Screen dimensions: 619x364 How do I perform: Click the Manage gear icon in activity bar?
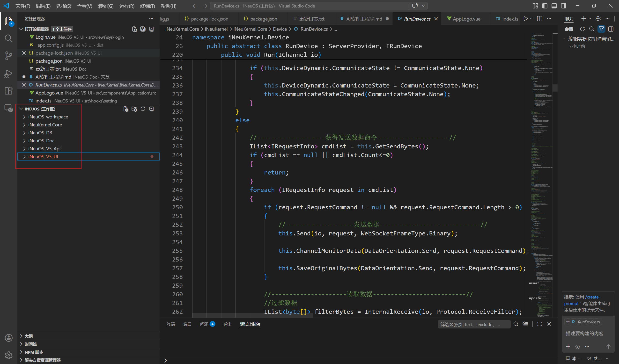pyautogui.click(x=9, y=355)
